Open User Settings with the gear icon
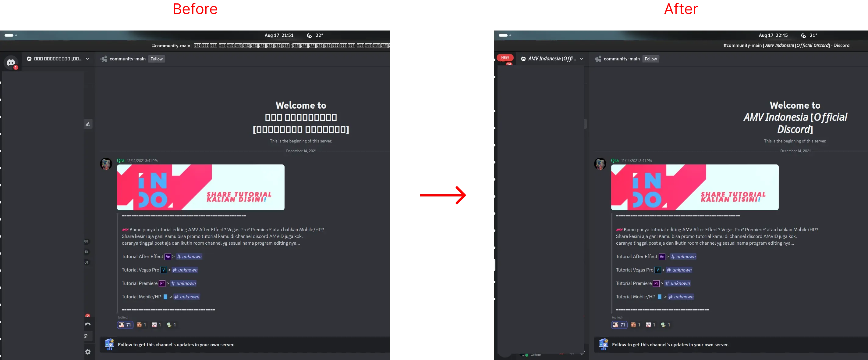This screenshot has height=360, width=868. pos(88,352)
